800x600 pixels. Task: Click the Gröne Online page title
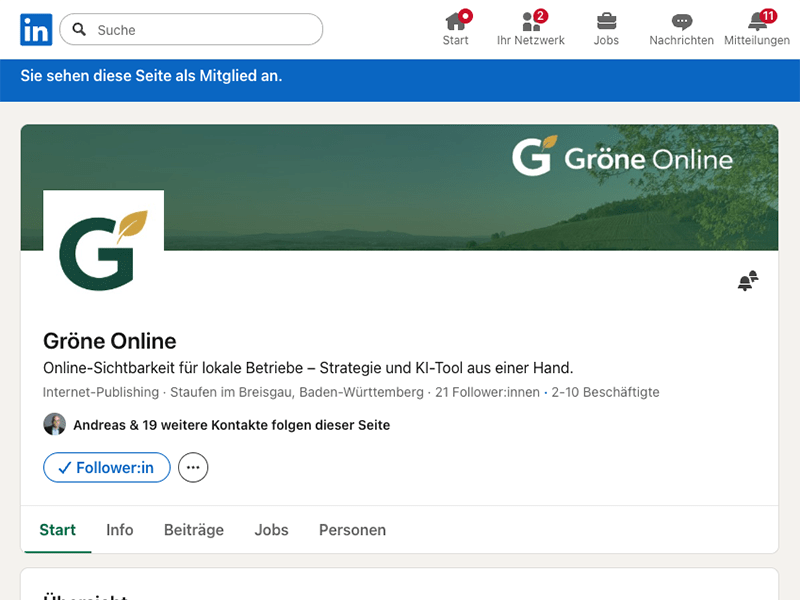pos(110,341)
